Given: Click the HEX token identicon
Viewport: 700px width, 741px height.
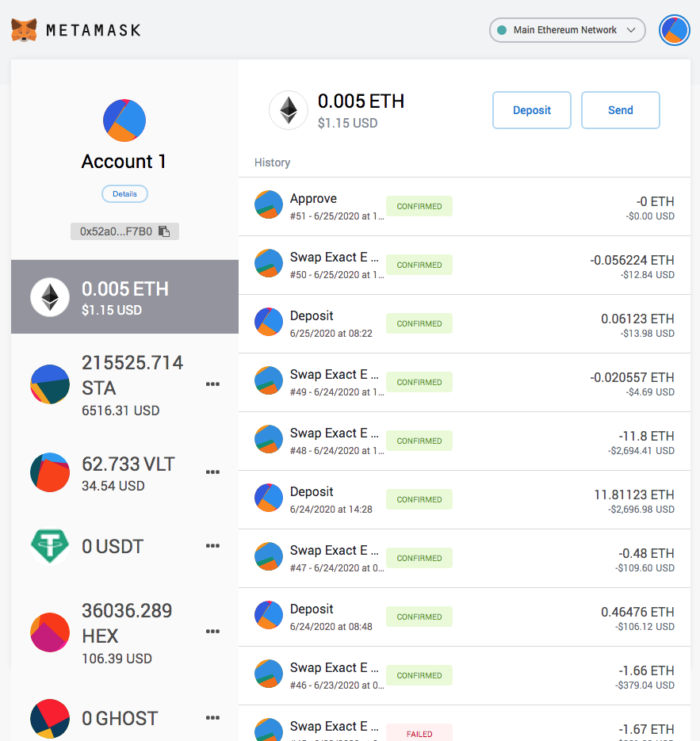Looking at the screenshot, I should click(x=50, y=632).
